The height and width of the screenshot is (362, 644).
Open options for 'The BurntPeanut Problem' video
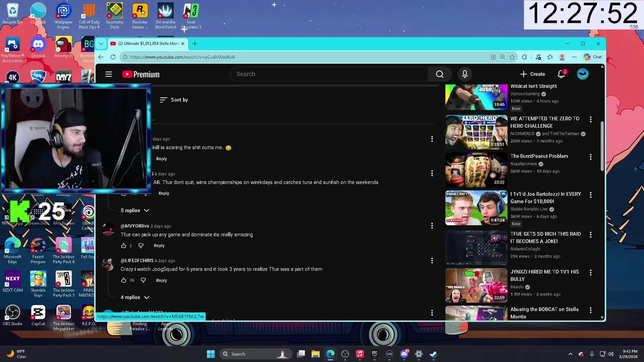[591, 157]
